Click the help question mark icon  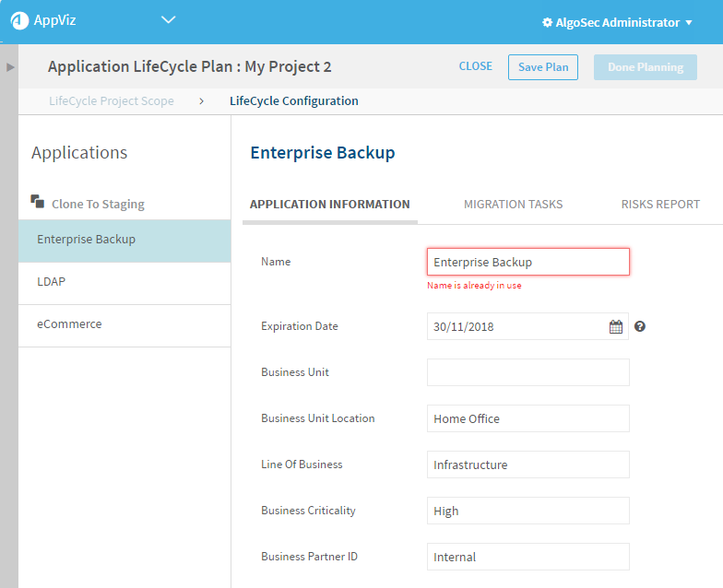pos(640,326)
